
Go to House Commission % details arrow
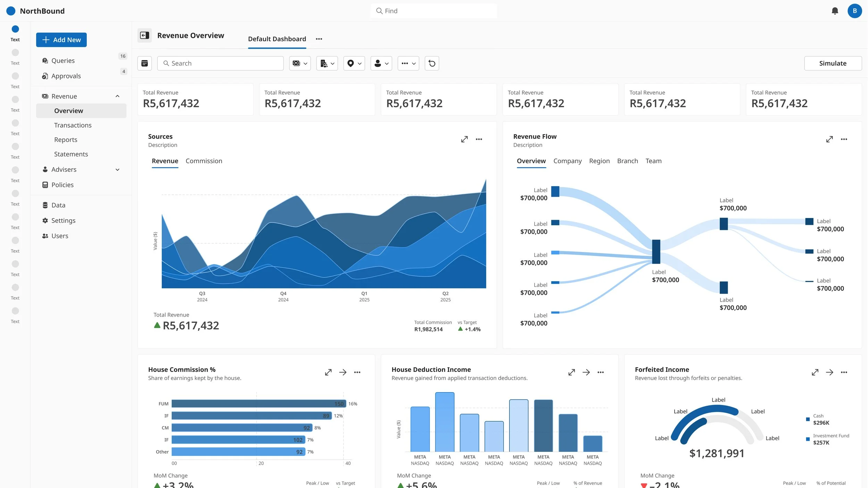343,372
